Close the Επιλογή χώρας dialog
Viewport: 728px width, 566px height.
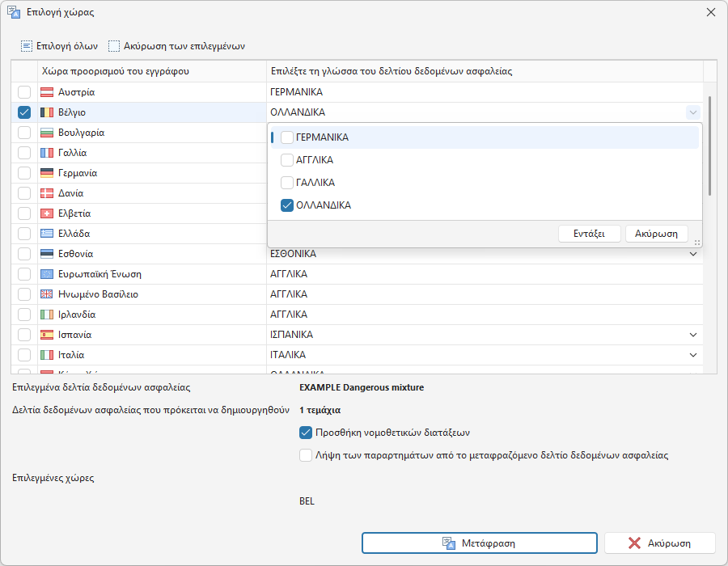pos(711,12)
